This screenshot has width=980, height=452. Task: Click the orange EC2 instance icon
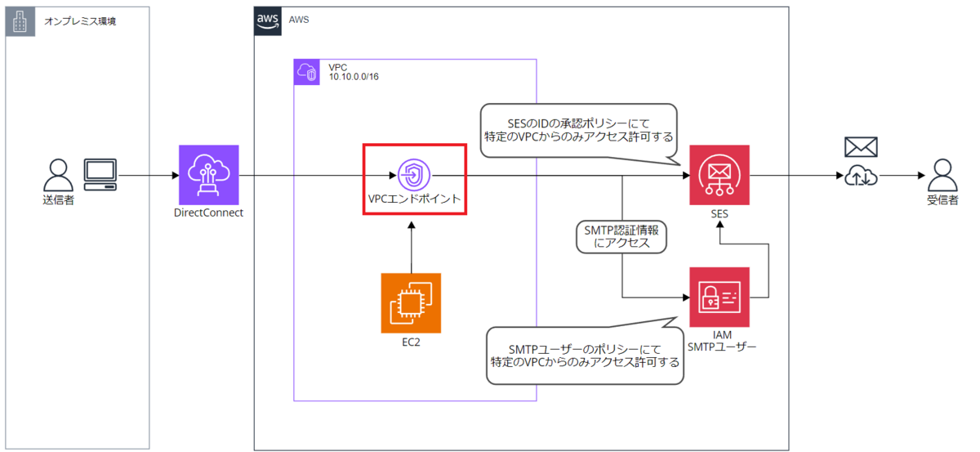click(411, 303)
